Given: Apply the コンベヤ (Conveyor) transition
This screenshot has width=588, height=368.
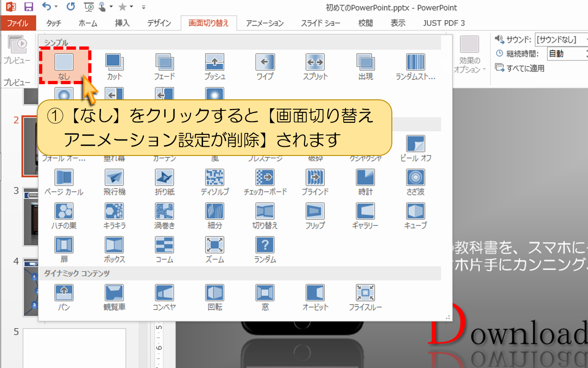Looking at the screenshot, I should pyautogui.click(x=164, y=297).
